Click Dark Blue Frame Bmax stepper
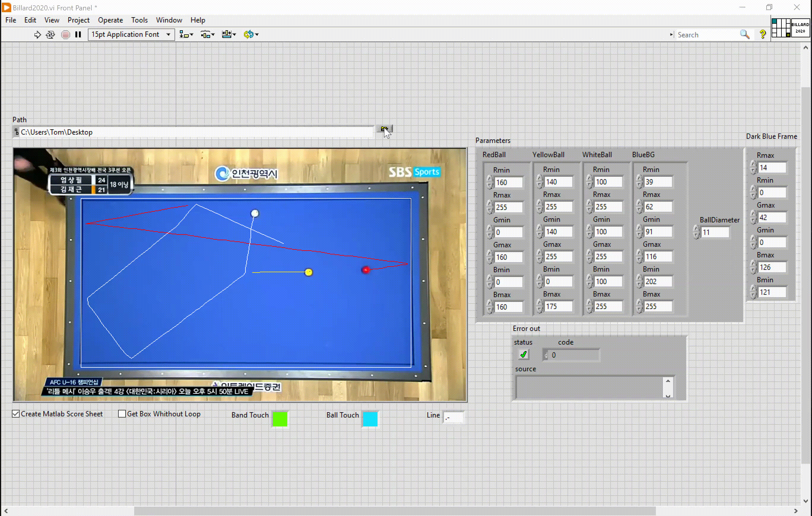Image resolution: width=812 pixels, height=516 pixels. 753,267
